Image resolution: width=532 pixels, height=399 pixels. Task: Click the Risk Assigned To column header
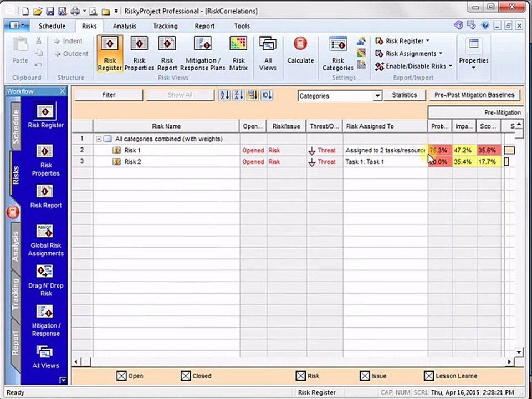click(x=385, y=126)
